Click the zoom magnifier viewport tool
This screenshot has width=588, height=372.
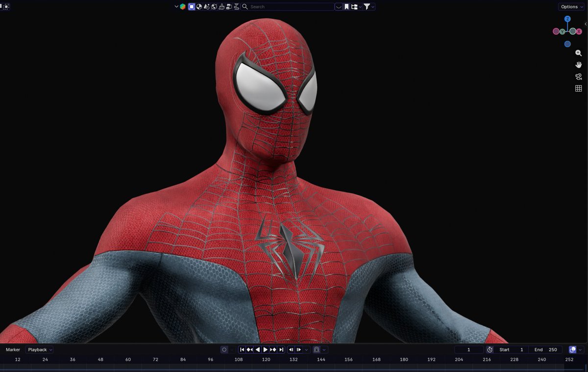pyautogui.click(x=579, y=53)
